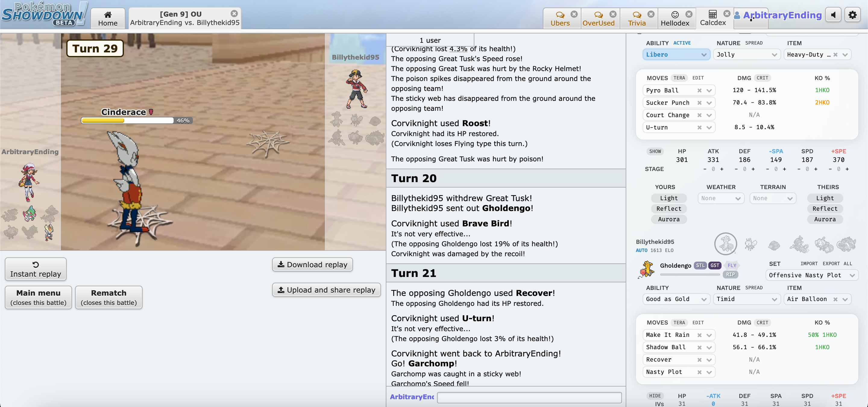This screenshot has width=868, height=407.
Task: Open the Offensive Nasty Plot set dropdown
Action: (812, 275)
